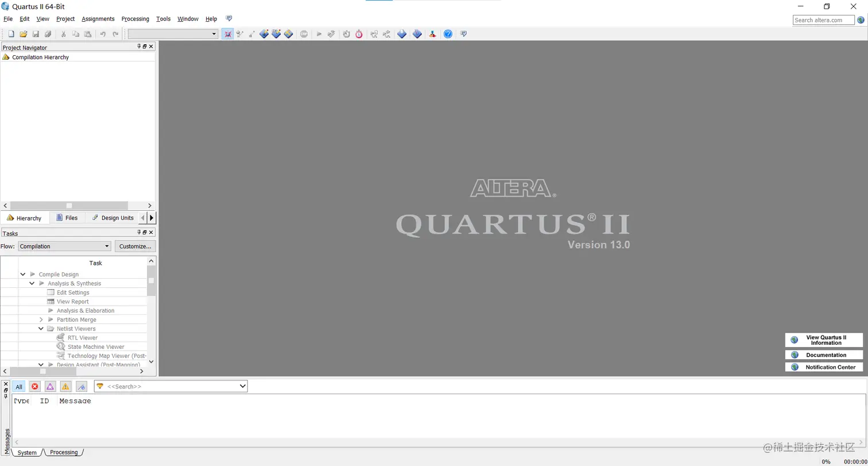The height and width of the screenshot is (466, 868).
Task: Click the Save disk toolbar icon
Action: pyautogui.click(x=36, y=34)
